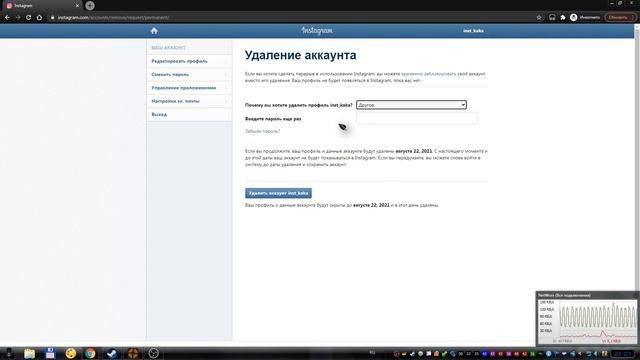This screenshot has width=640, height=360.
Task: Follow the 'временно заблокировать' link
Action: click(429, 74)
